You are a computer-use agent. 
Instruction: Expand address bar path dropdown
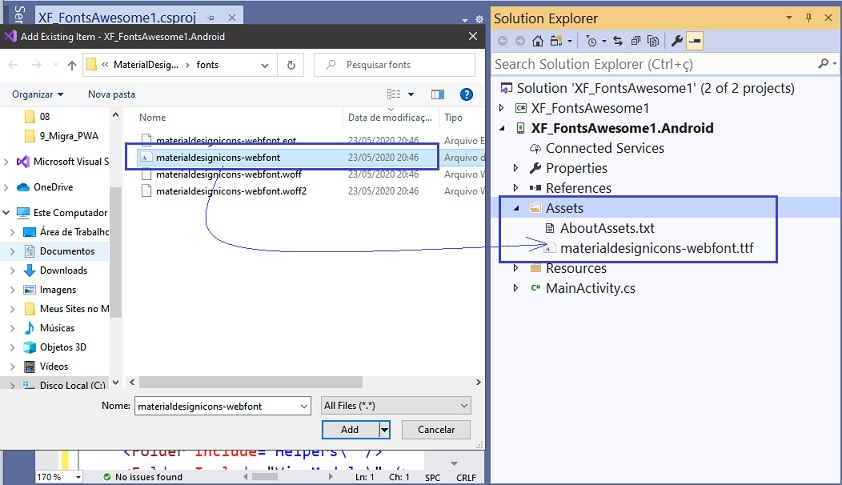[265, 65]
